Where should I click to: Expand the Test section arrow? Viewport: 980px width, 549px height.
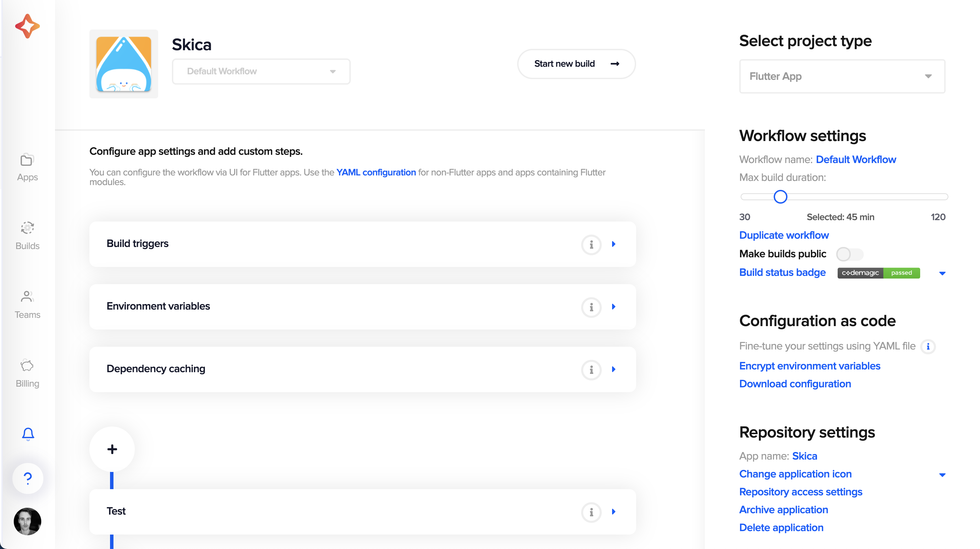coord(614,512)
